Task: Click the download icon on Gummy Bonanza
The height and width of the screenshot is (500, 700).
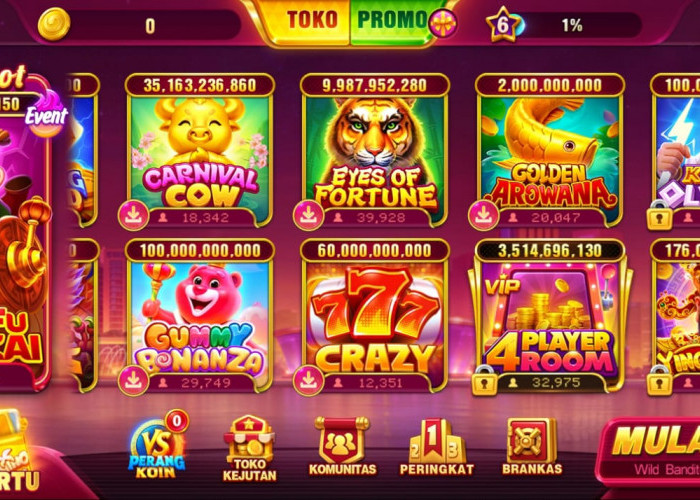Action: pyautogui.click(x=133, y=381)
